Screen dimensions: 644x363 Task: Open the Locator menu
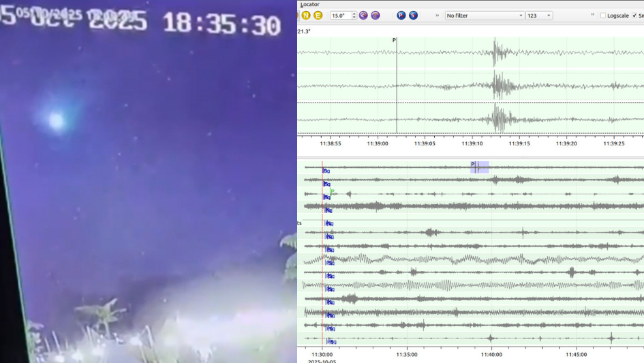coord(310,4)
